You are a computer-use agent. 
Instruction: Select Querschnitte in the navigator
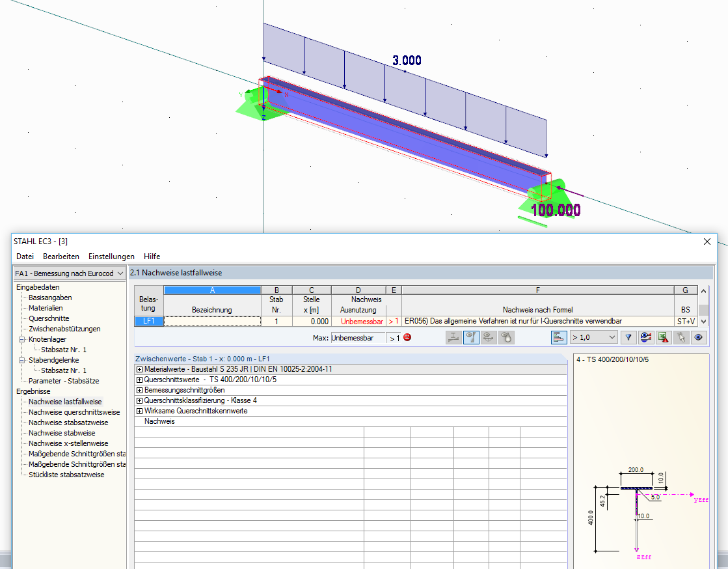[x=49, y=318]
